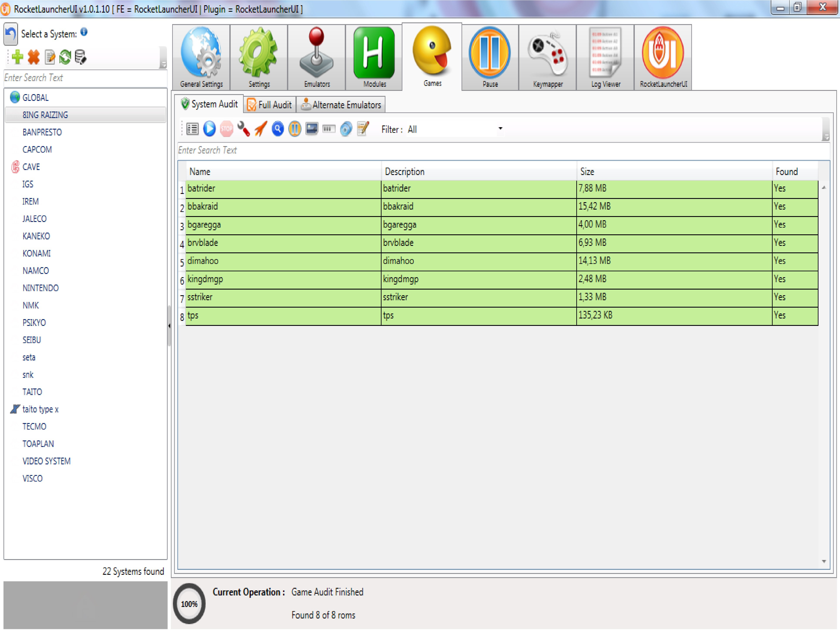Sort table by Description column header

(479, 172)
